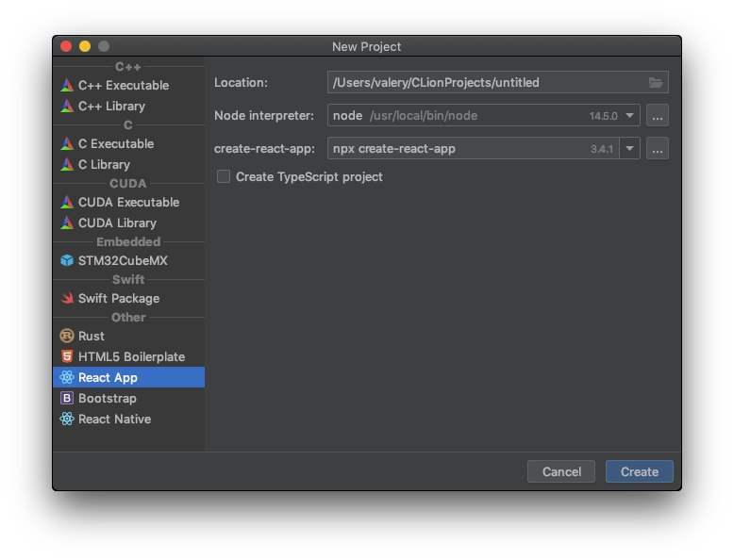This screenshot has height=560, width=734.
Task: Select the C++ Executable project icon
Action: coord(67,85)
